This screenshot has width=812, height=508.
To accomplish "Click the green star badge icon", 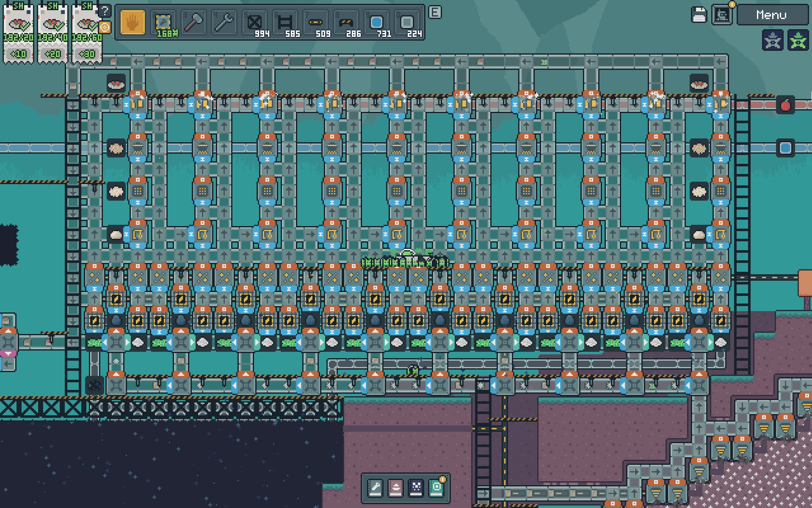I will click(x=798, y=40).
